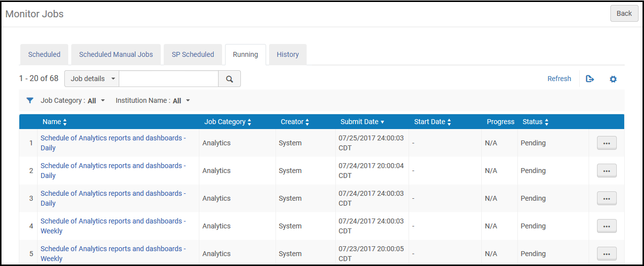The image size is (644, 266).
Task: Click Pending status in row 5
Action: click(x=533, y=254)
